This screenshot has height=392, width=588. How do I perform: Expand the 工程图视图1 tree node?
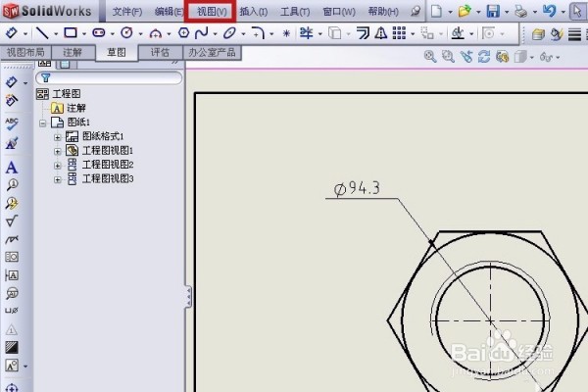[x=58, y=151]
